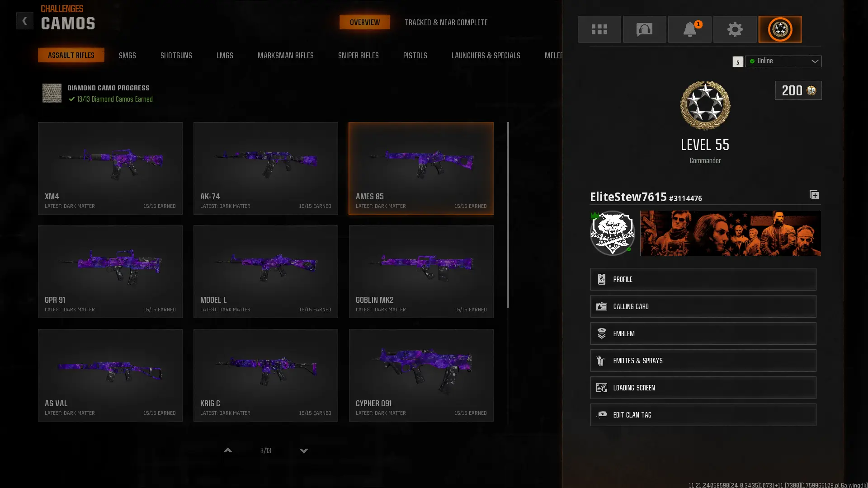Screen dimensions: 868x488
Task: Go to next page with down chevron
Action: click(304, 450)
